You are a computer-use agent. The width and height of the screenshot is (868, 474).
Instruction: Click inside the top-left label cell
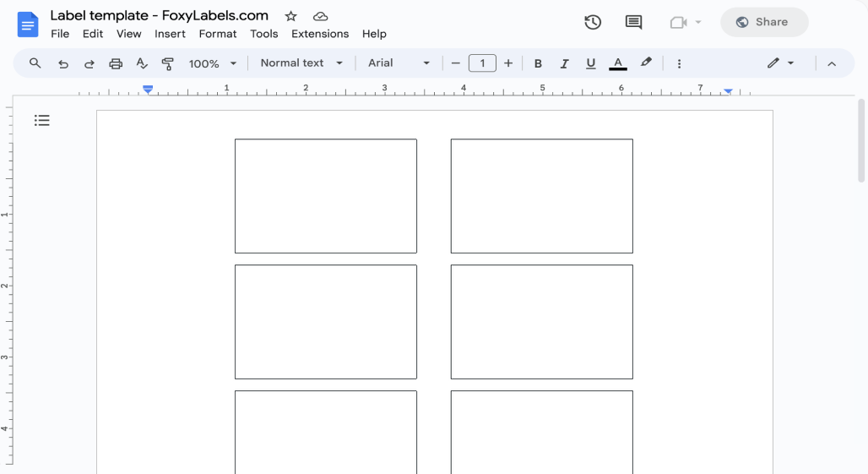tap(326, 196)
